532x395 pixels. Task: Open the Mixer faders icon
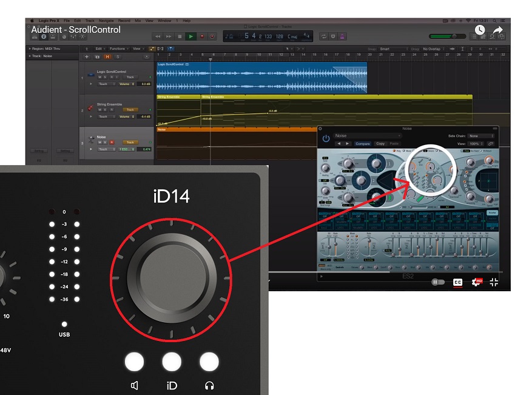pyautogui.click(x=73, y=36)
